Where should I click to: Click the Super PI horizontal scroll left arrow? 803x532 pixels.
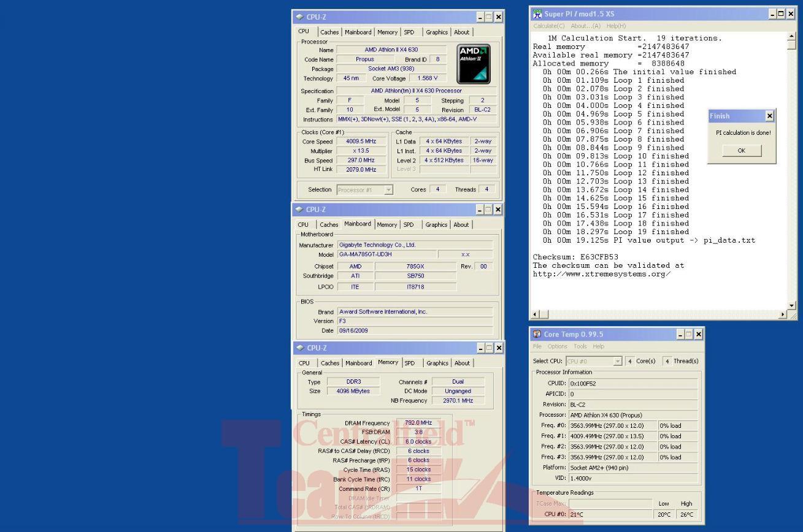[x=536, y=314]
